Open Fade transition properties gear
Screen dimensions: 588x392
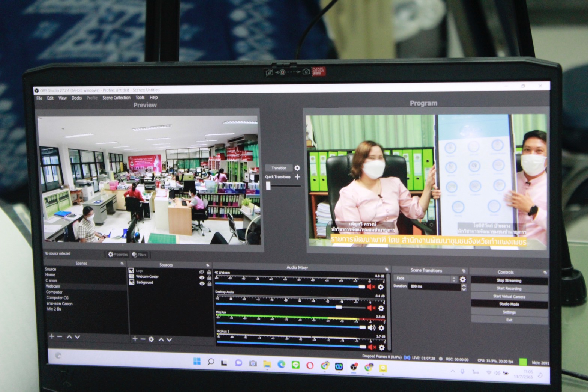tap(463, 279)
